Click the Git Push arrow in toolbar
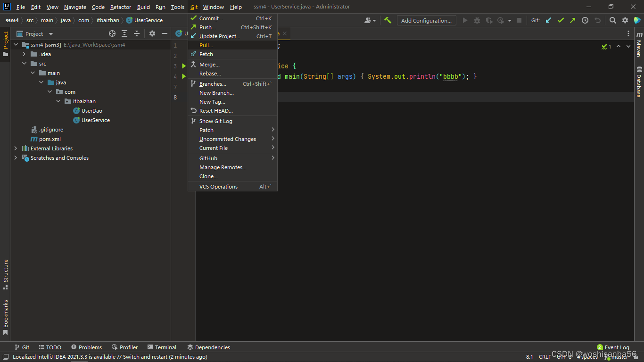 point(572,20)
